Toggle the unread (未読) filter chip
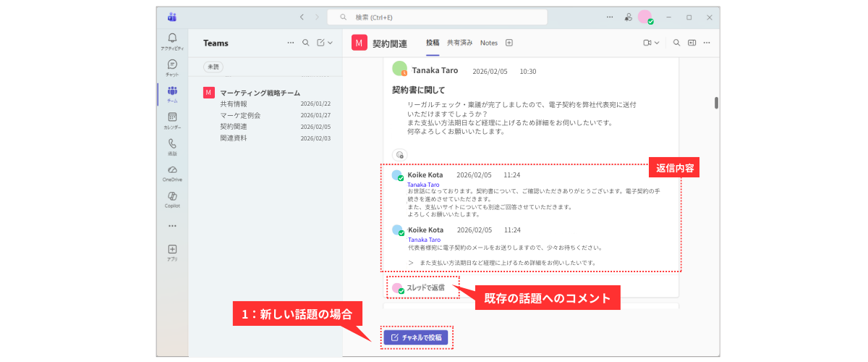 point(213,67)
